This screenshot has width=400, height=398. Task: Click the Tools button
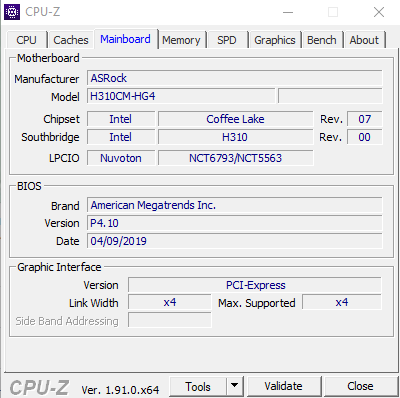pyautogui.click(x=198, y=386)
